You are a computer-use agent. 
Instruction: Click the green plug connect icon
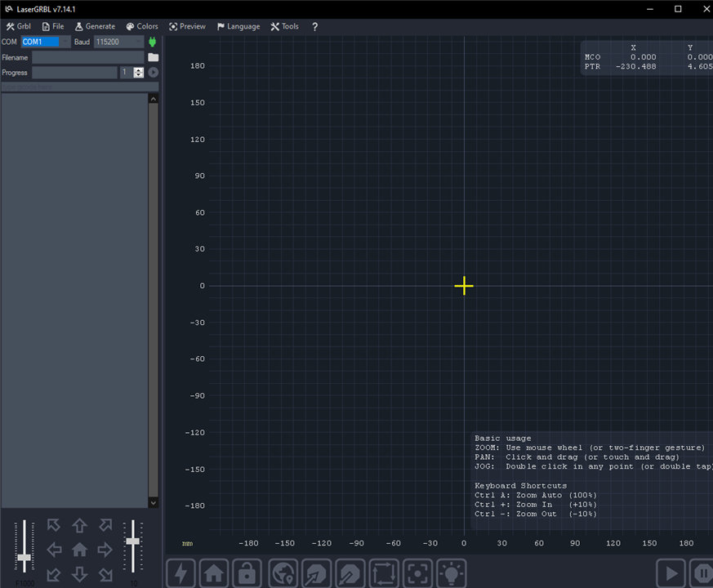click(x=152, y=42)
